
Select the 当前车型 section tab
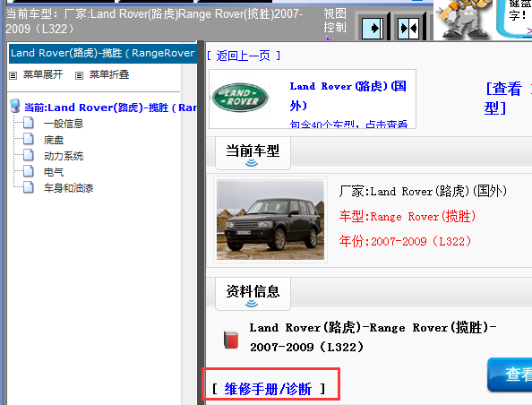253,153
